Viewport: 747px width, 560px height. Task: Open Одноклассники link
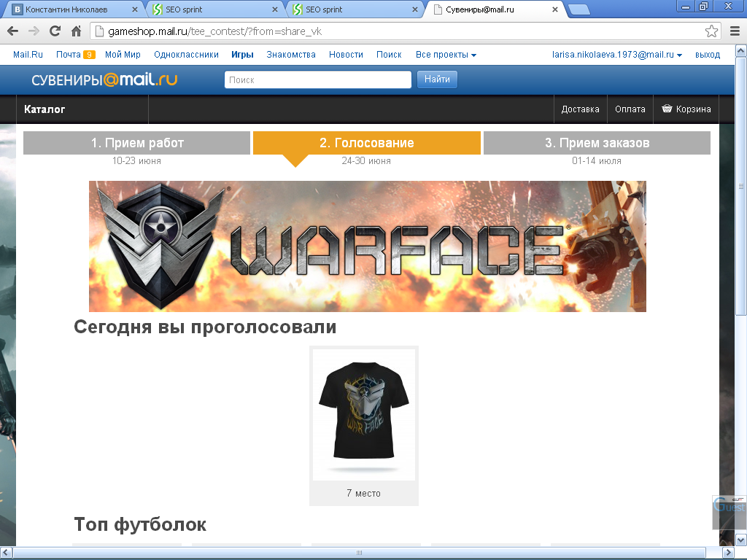coord(186,55)
